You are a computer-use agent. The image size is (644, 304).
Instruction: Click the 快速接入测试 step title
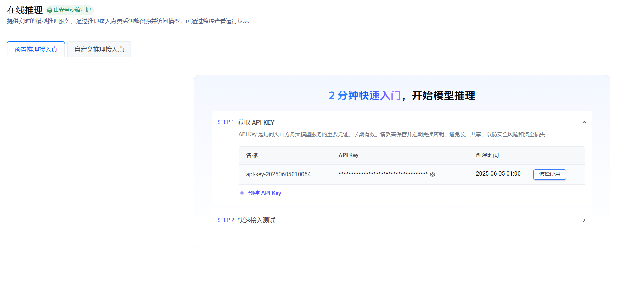click(x=256, y=220)
